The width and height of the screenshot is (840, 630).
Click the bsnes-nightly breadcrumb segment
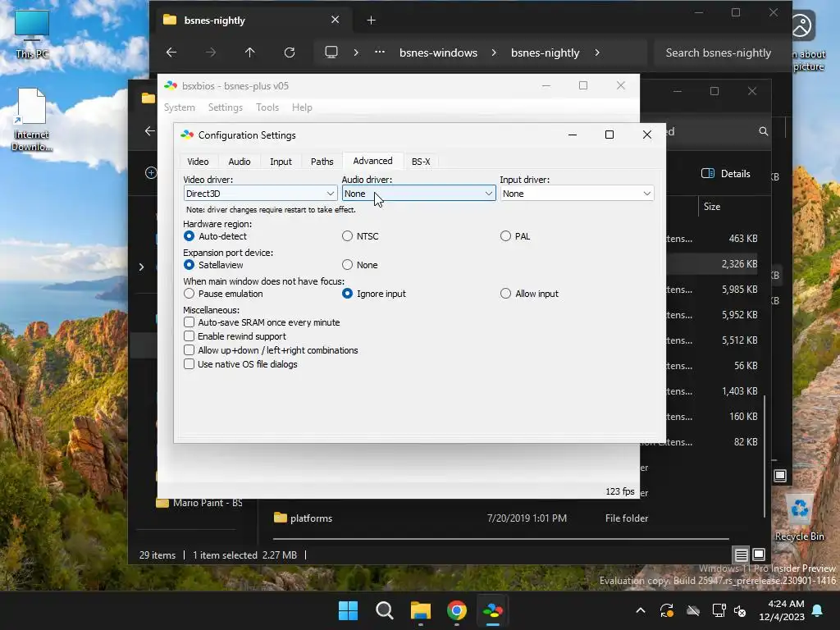(545, 52)
